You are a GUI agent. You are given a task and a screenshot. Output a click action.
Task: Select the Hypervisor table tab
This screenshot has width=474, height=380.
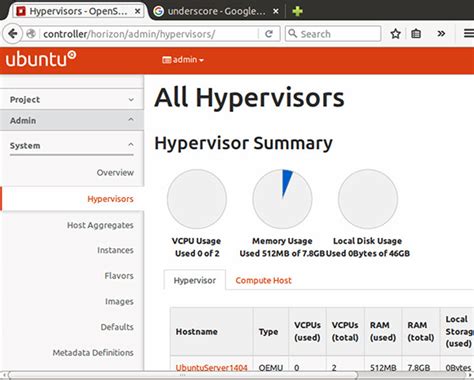[195, 280]
